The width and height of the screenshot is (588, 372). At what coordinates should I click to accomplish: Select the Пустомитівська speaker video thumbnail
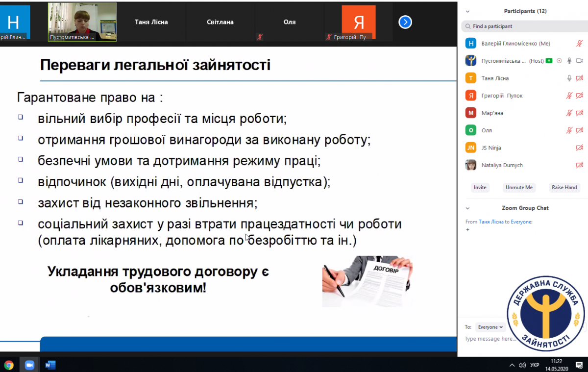coord(82,22)
